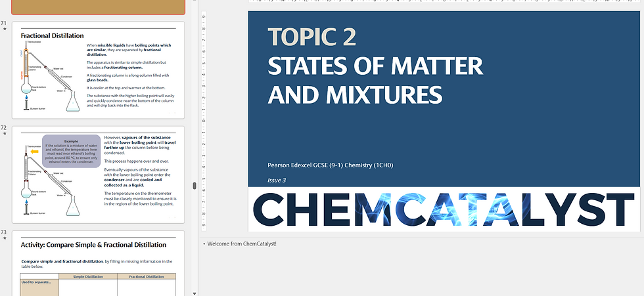Click 'Fractional Distillation' title in slide 71 thumbnail
Image resolution: width=644 pixels, height=296 pixels.
(x=52, y=35)
